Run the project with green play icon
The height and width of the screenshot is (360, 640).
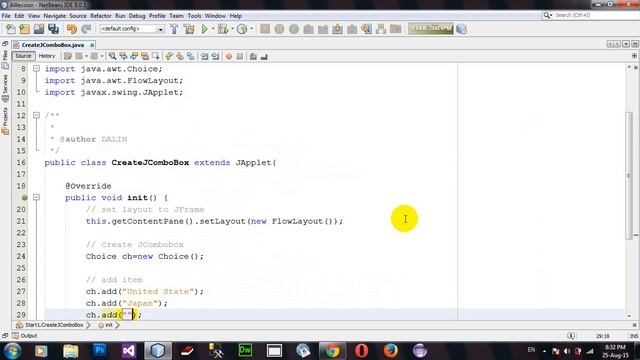[204, 29]
